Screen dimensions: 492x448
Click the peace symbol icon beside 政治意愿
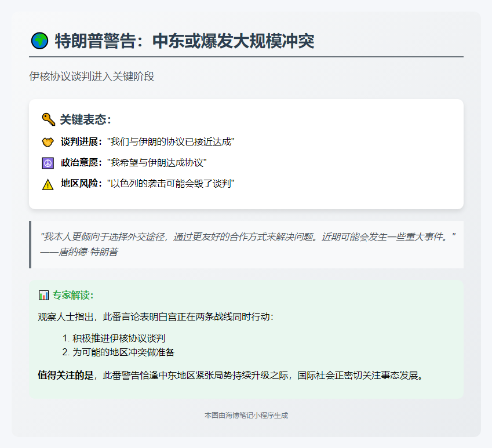pos(48,163)
